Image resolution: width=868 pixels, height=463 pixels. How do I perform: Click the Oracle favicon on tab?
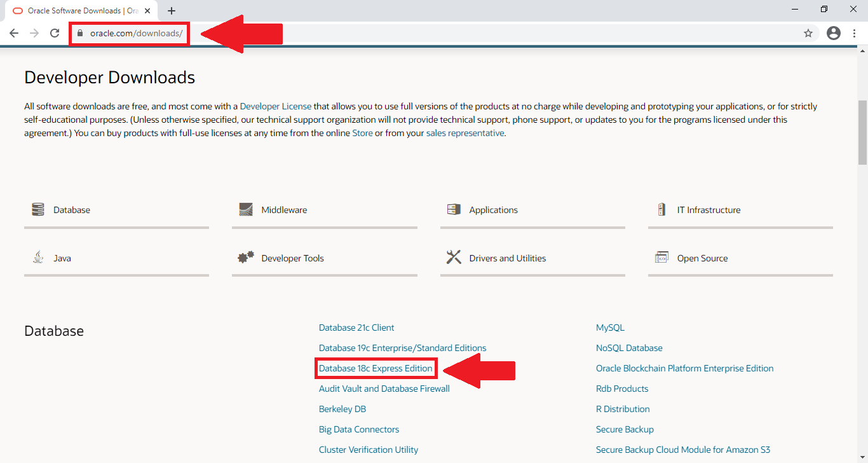(x=17, y=11)
